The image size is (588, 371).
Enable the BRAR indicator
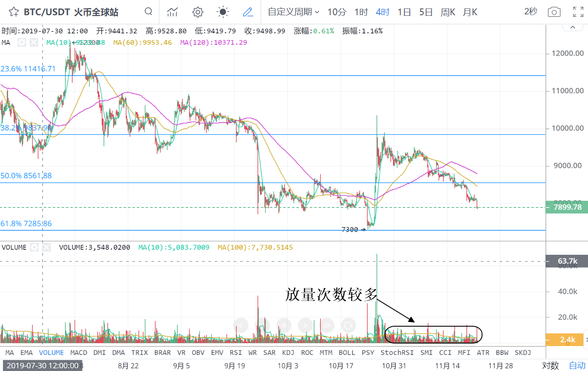163,352
